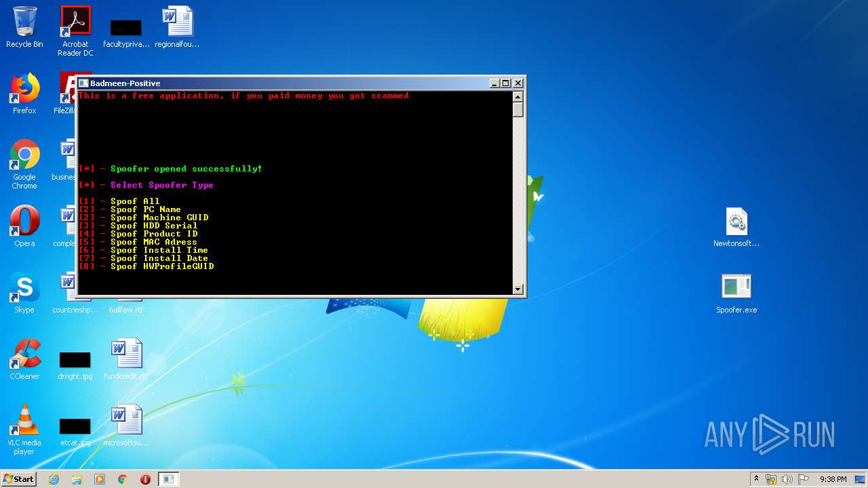Click the Badmeen-Positive window system icon
The height and width of the screenshot is (488, 868).
(83, 83)
